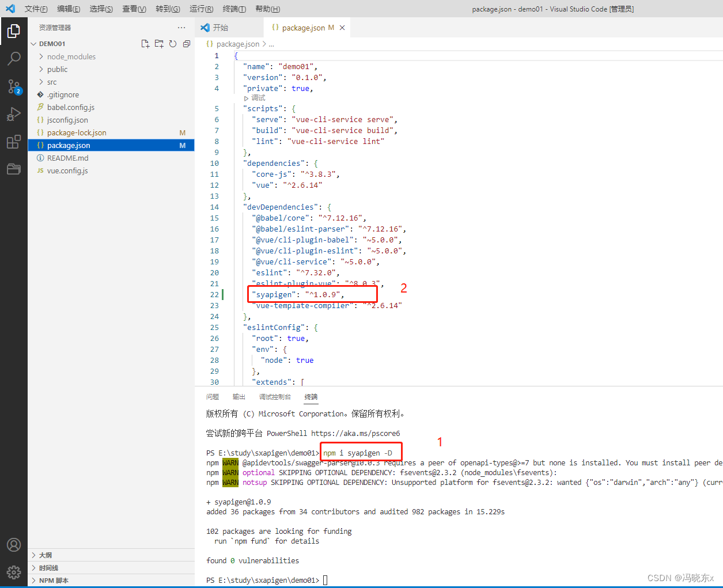Click the 资源管理器 explorer title
Screen dimensions: 723x588
pyautogui.click(x=55, y=28)
